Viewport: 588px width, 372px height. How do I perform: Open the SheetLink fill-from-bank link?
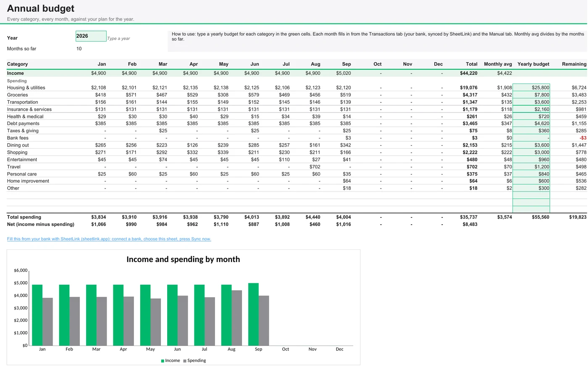click(x=109, y=239)
